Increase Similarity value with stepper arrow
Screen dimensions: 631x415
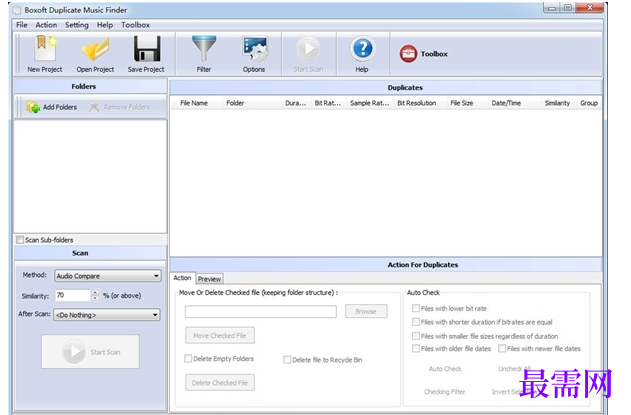pyautogui.click(x=94, y=293)
